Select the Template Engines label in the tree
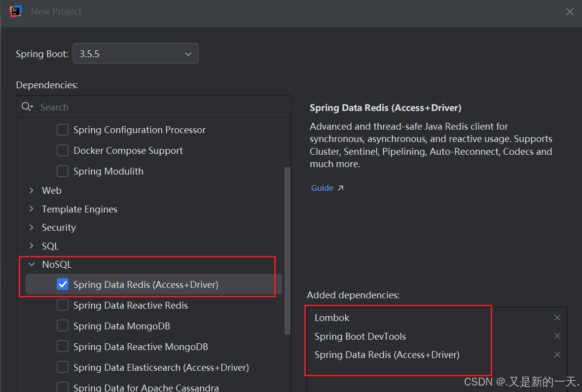Image resolution: width=582 pixels, height=392 pixels. click(79, 210)
